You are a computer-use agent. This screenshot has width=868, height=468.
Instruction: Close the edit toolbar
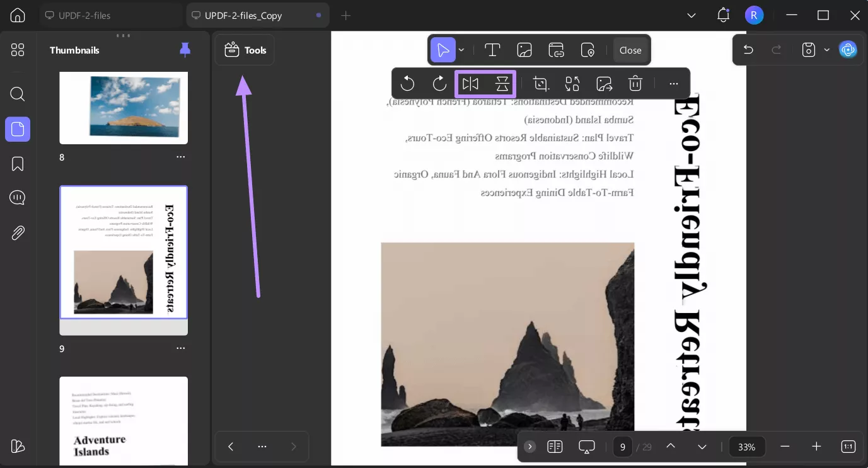pyautogui.click(x=630, y=50)
